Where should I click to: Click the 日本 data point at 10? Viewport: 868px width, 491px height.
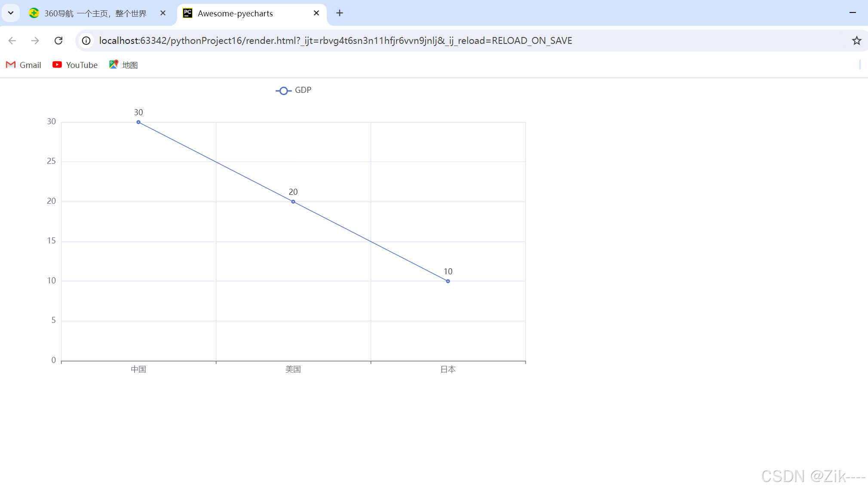point(448,281)
